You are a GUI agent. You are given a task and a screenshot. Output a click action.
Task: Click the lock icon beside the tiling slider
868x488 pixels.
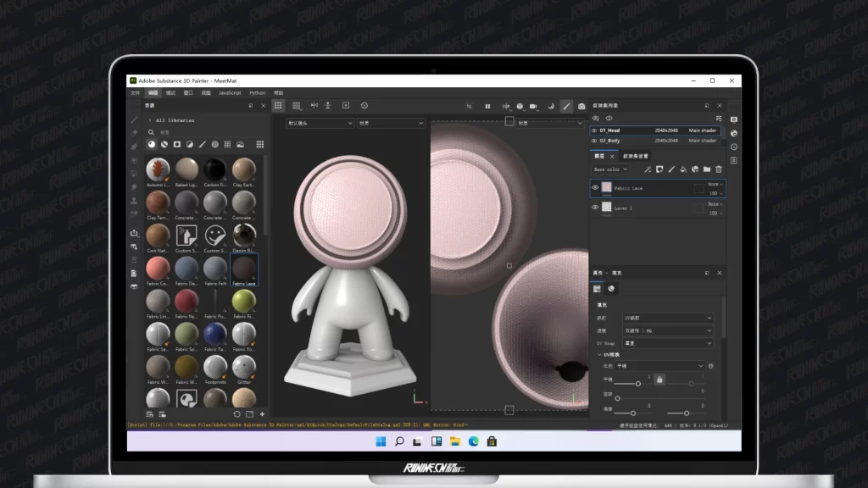tap(659, 380)
